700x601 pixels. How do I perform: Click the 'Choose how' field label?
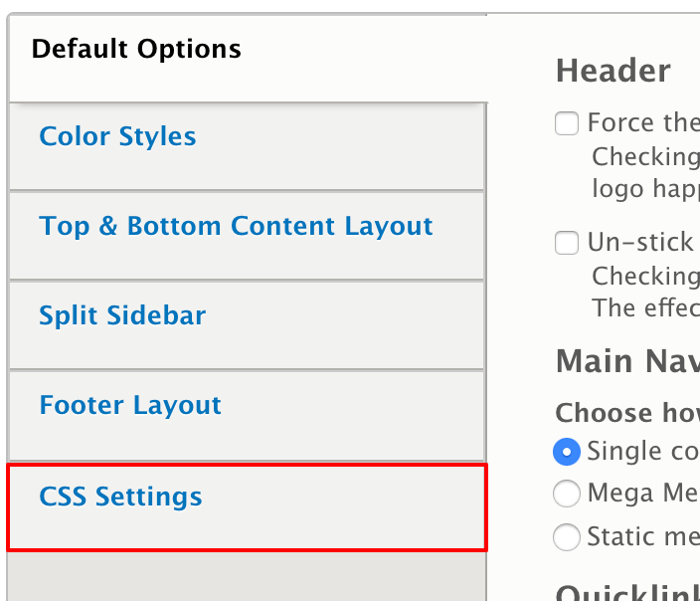click(x=626, y=413)
